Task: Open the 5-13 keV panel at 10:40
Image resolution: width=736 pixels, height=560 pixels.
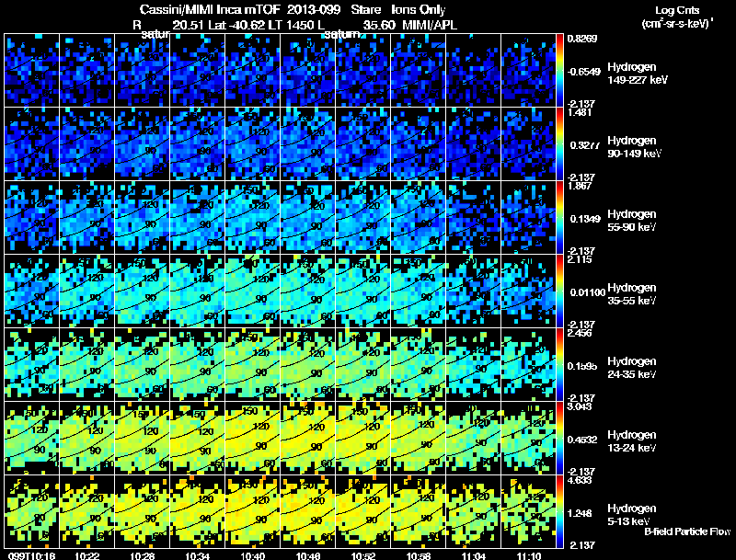Action: coord(253,512)
